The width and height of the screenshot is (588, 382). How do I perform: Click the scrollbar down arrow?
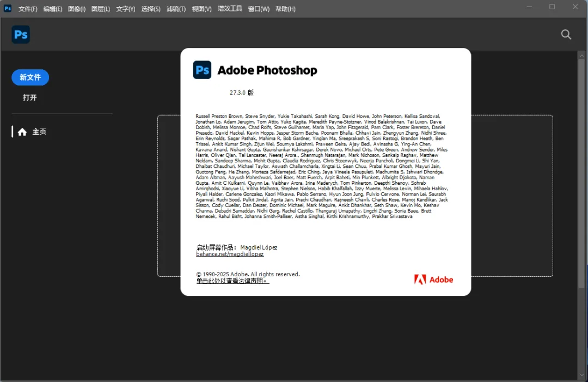[581, 375]
